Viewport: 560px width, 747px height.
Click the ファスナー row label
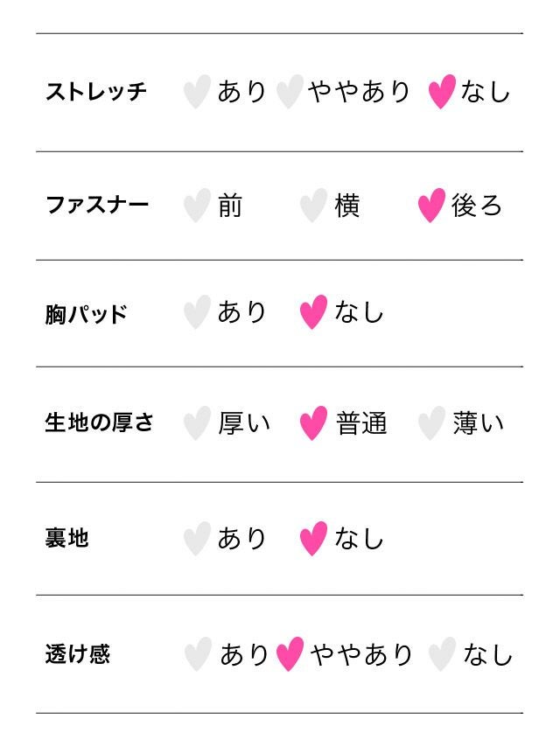pos(97,206)
